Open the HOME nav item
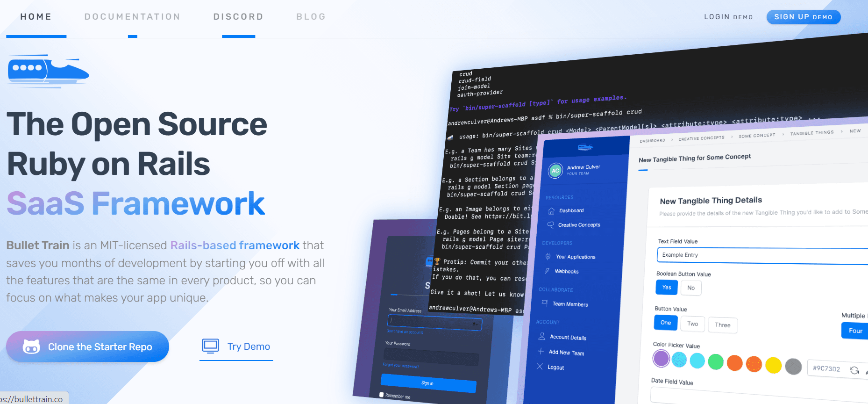Screen dimensions: 868x404 point(36,17)
